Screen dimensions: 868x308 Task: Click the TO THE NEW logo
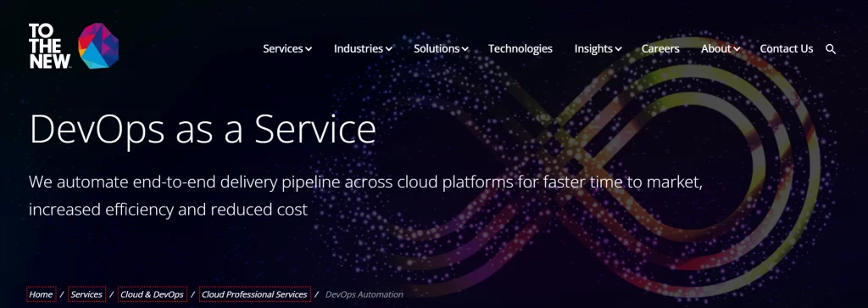tap(74, 46)
